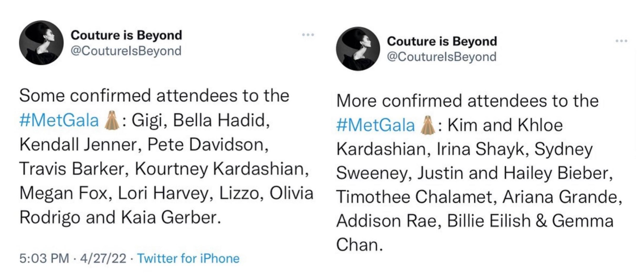The width and height of the screenshot is (644, 279).
Task: Open the #MetGala hashtag in the right tweet
Action: (376, 125)
